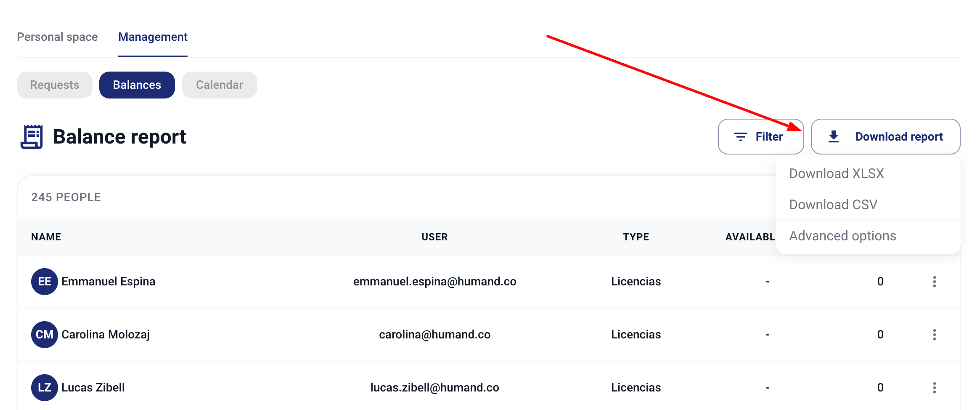Choose Download XLSX from the menu

[837, 173]
